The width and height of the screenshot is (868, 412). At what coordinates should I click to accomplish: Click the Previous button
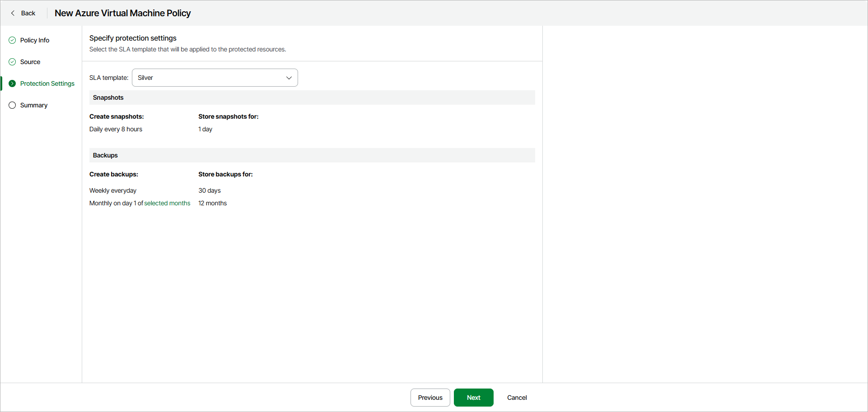430,398
